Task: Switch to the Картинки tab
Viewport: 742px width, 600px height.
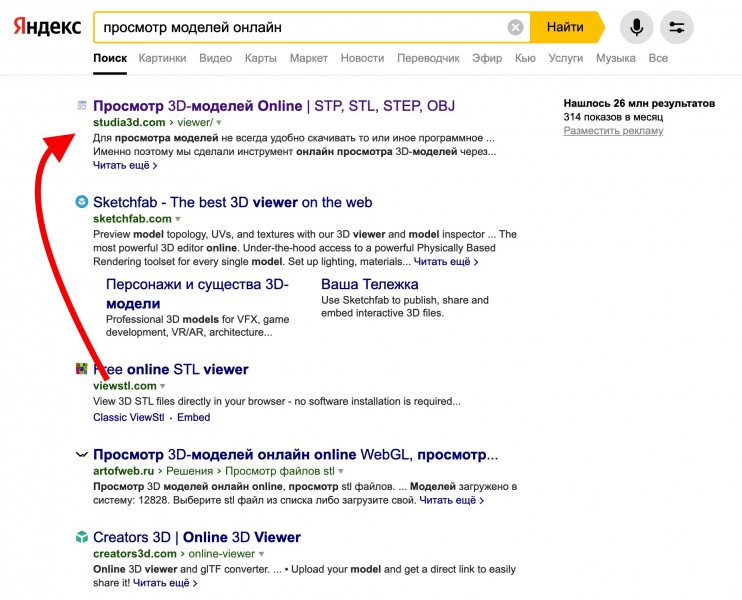Action: pos(162,58)
